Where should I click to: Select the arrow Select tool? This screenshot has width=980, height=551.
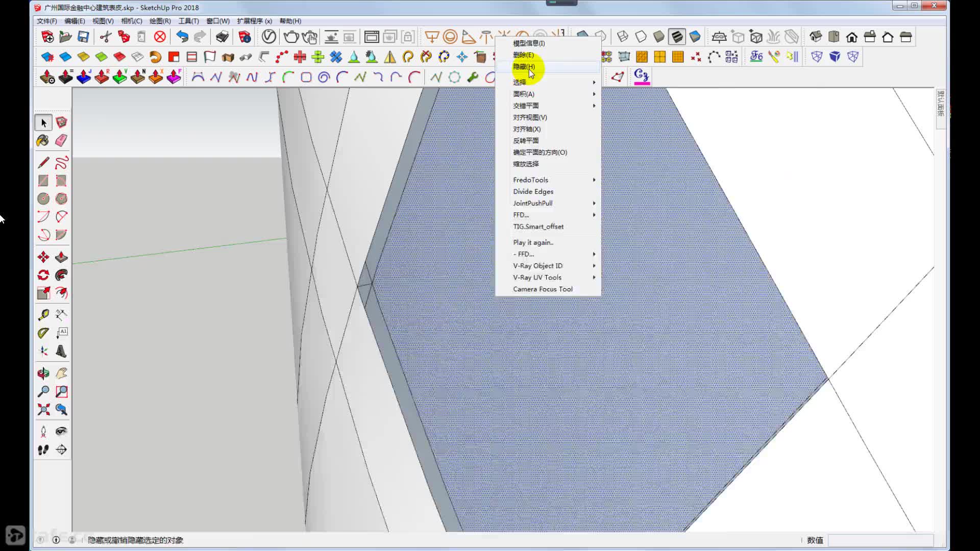pyautogui.click(x=43, y=122)
